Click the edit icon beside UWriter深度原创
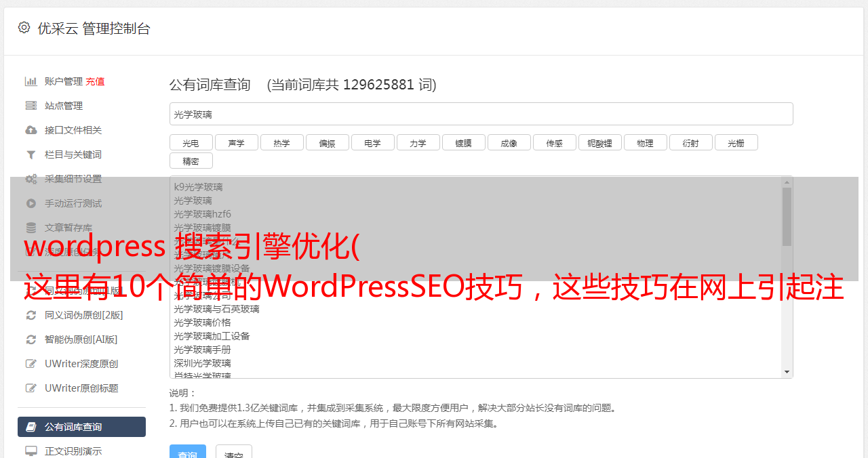Screen dimensions: 868x458 [x=31, y=364]
